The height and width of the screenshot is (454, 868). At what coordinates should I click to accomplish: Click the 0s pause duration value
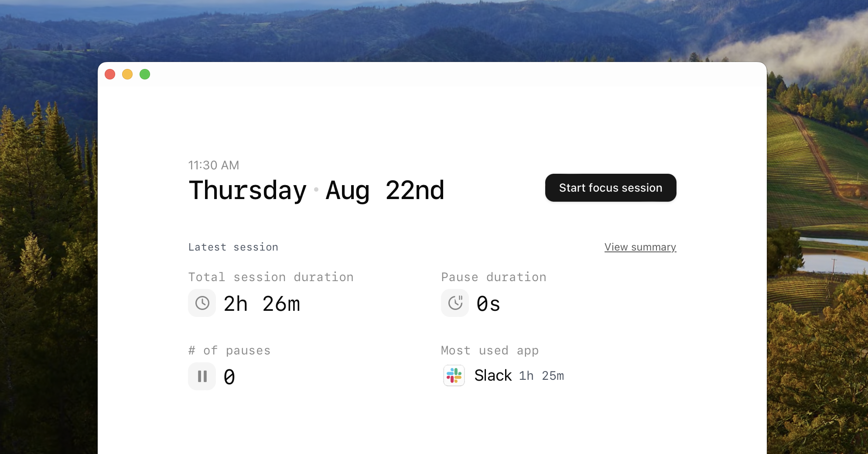click(488, 304)
